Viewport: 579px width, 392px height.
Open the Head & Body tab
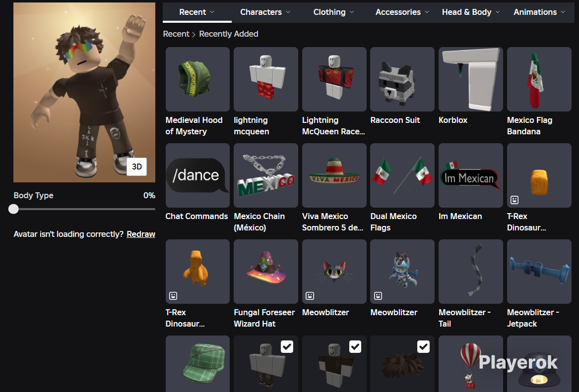click(x=471, y=12)
